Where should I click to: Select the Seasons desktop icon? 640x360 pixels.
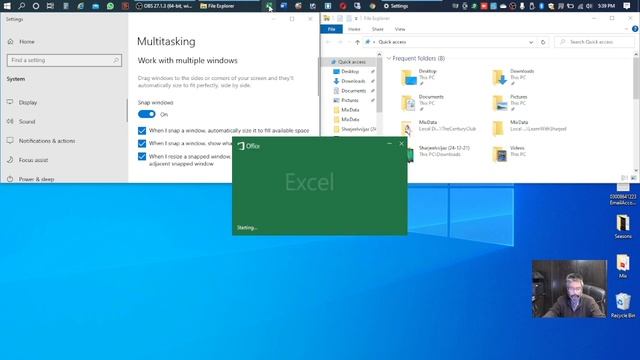click(623, 227)
